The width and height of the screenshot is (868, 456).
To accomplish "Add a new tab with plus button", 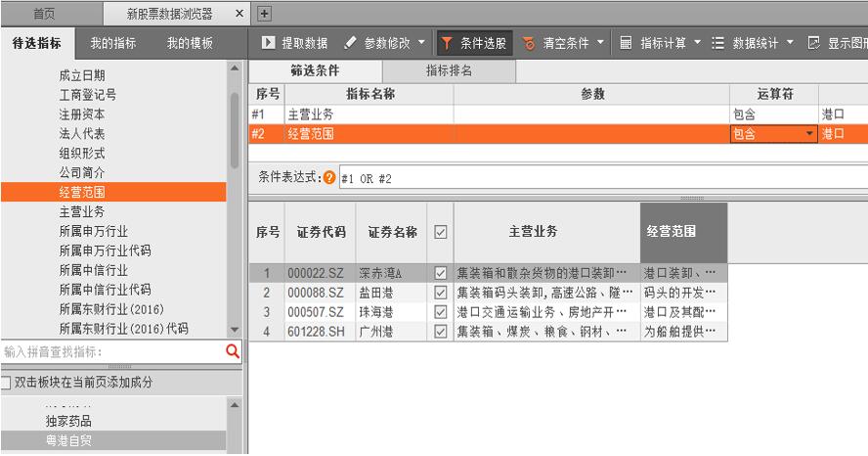I will click(263, 14).
